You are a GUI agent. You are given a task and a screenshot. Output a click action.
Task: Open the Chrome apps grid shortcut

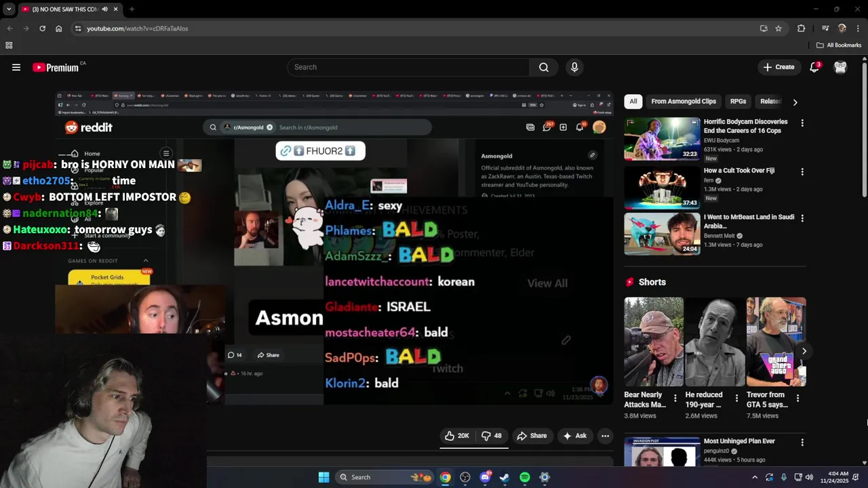coord(9,45)
